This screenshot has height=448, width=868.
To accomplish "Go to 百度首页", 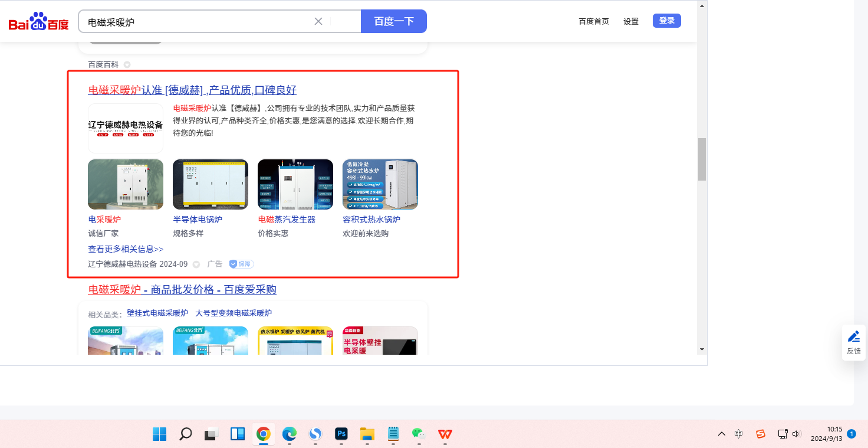I will click(594, 21).
